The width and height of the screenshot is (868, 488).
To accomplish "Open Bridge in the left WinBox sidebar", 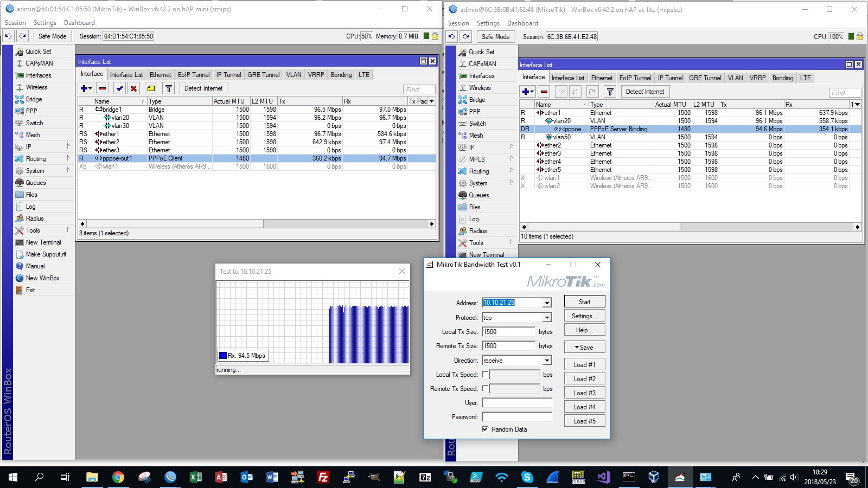I will tap(34, 99).
